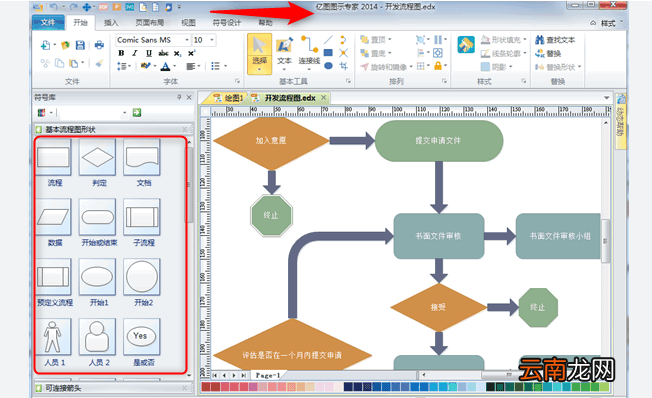Select the 提交申请文件 shape on canvas
This screenshot has width=652, height=398.
point(439,141)
